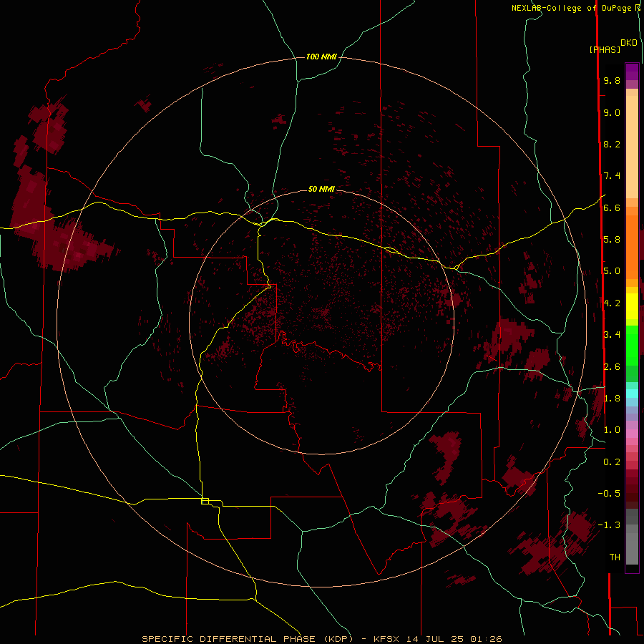Pick the yellow segment of the color bar

(632, 306)
